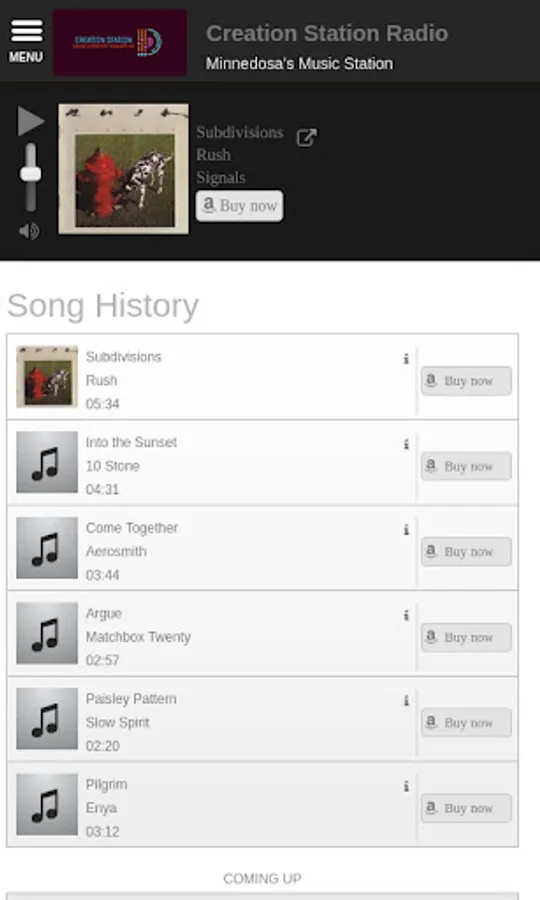
Task: Open the hamburger MENU icon
Action: point(26,41)
